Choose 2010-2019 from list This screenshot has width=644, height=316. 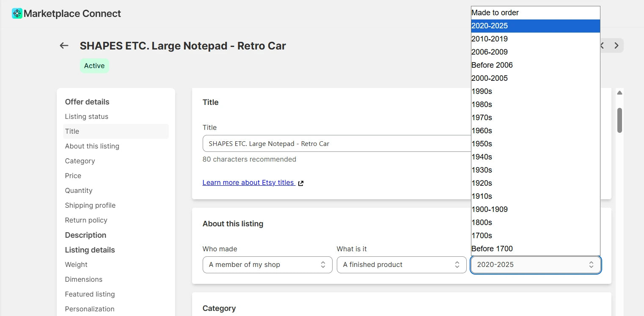point(536,39)
